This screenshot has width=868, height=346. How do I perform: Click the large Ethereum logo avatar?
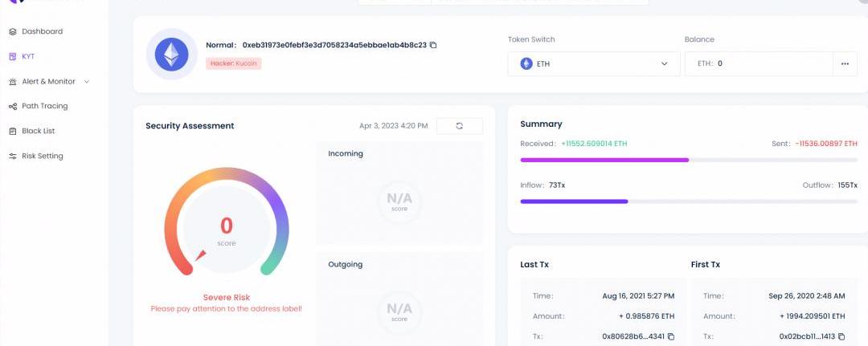tap(171, 55)
